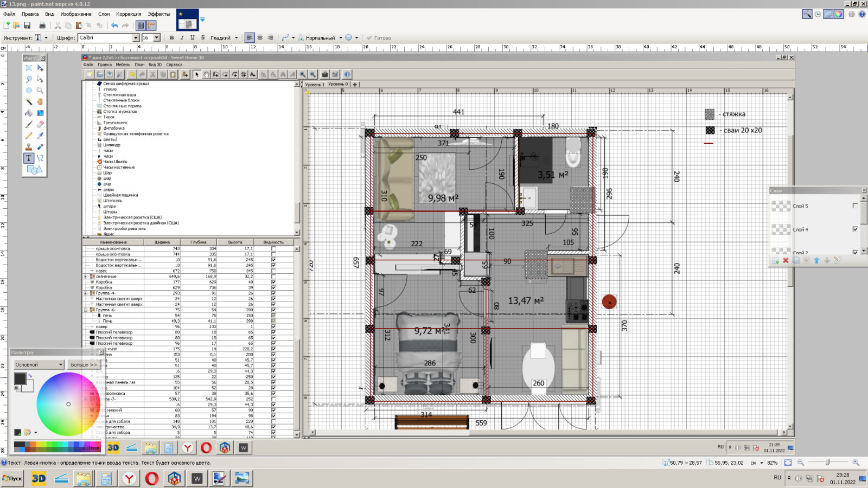Click the Bold formatting button
This screenshot has width=868, height=488.
(x=172, y=38)
